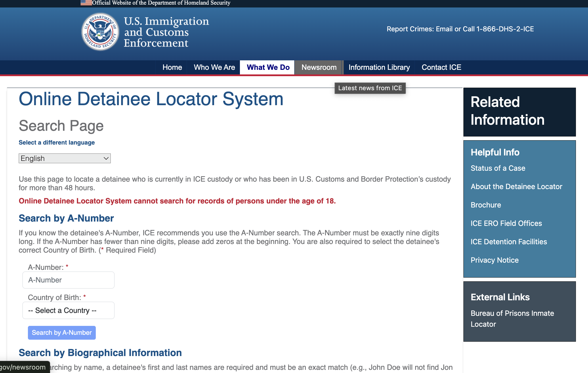Visit ICE ERO Field Offices page
The image size is (588, 373).
click(506, 223)
